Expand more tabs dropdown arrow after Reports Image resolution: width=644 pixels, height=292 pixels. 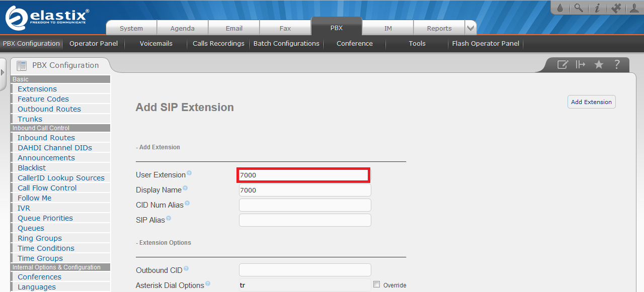(x=470, y=28)
